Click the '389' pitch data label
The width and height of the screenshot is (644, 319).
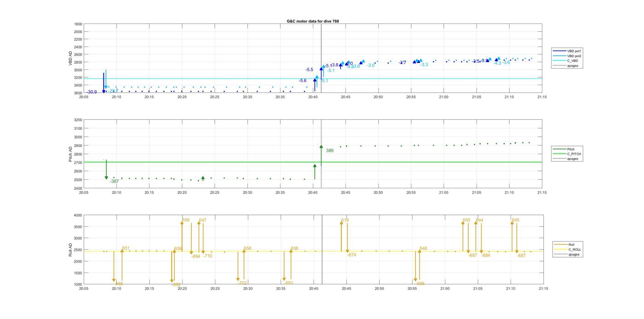click(x=330, y=151)
